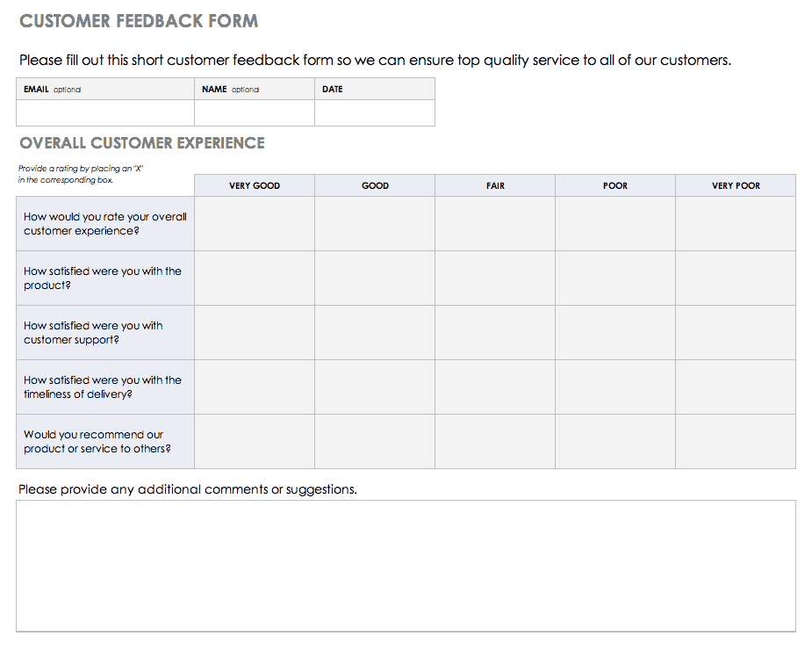The image size is (812, 658).
Task: Mark Fair for recommending to others
Action: click(x=495, y=442)
